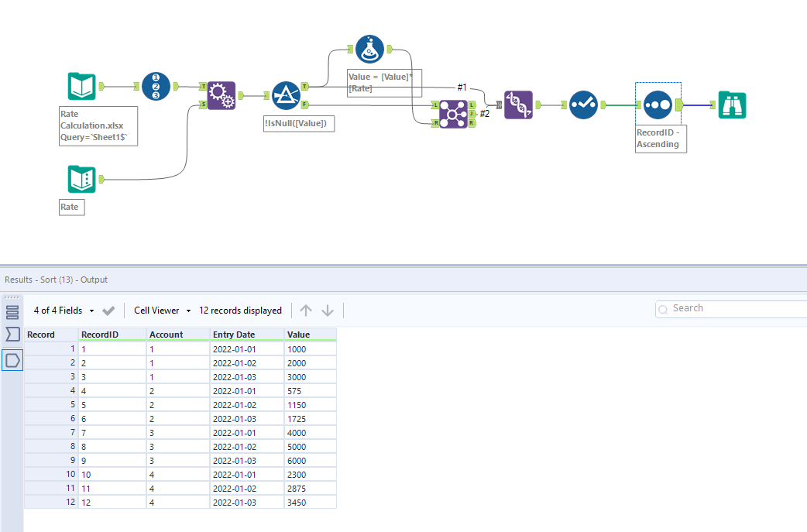Open the 4 of 4 Fields dropdown
Screen dimensions: 807x532
[64, 310]
